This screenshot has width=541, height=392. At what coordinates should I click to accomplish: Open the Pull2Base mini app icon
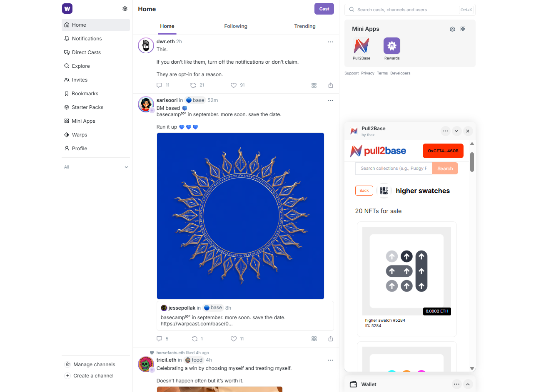[361, 46]
